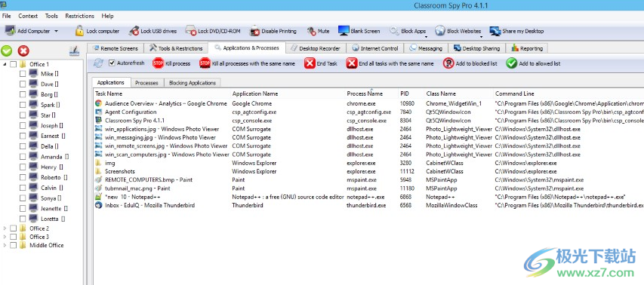
Task: Click the Blank Screen monitor icon
Action: pos(344,31)
